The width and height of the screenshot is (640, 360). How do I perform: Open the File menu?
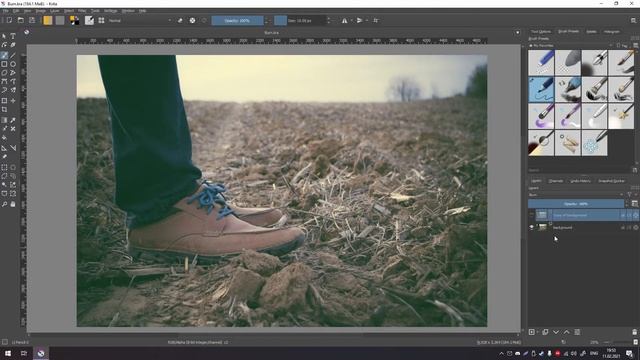pos(6,11)
